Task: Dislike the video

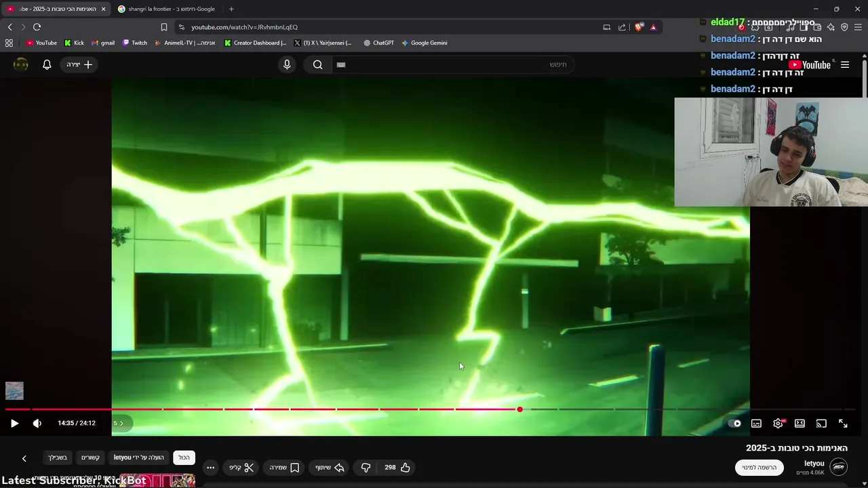Action: [366, 467]
